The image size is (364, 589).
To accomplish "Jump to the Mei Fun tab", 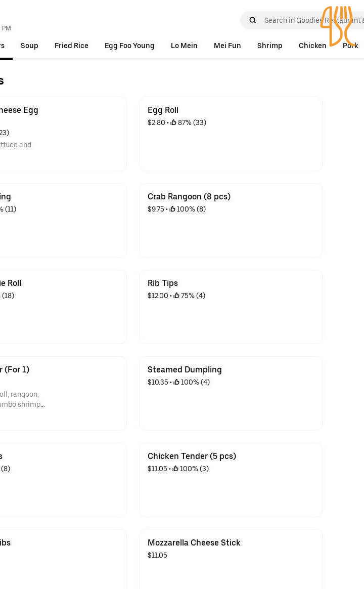I will pos(227,46).
